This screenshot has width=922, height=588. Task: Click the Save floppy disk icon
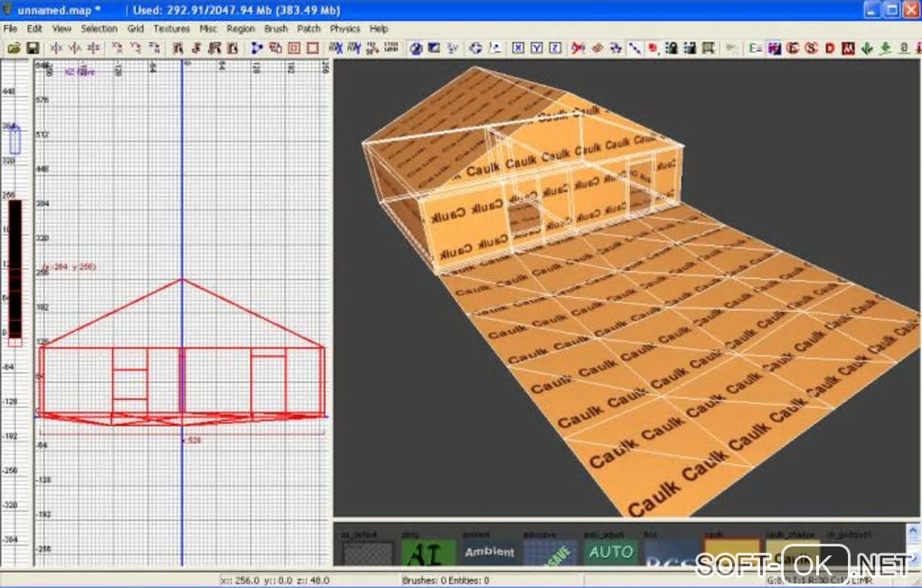tap(33, 48)
